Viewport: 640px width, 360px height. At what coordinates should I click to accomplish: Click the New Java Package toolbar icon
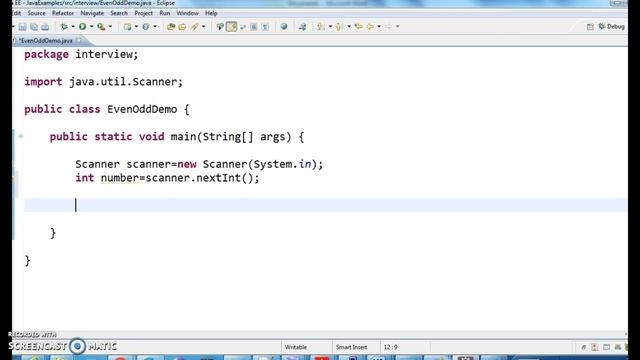[x=128, y=27]
